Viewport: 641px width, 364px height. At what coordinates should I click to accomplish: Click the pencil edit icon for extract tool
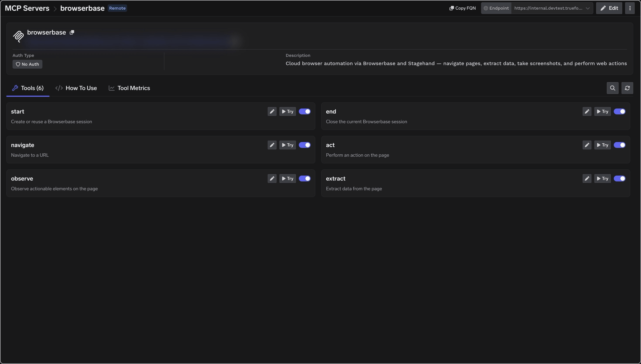[587, 179]
